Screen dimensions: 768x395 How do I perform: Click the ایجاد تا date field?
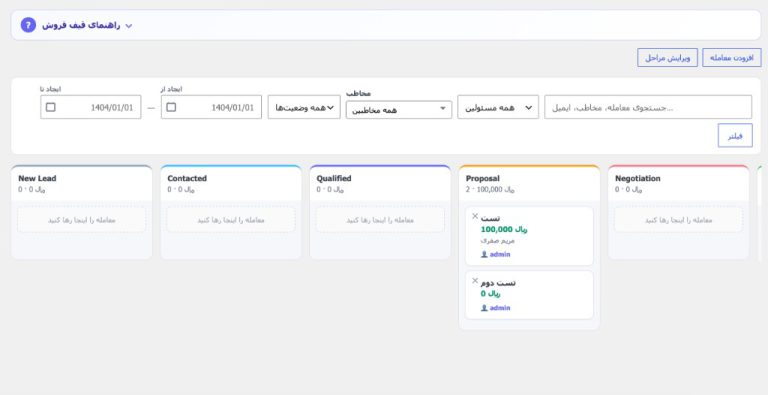[x=91, y=107]
